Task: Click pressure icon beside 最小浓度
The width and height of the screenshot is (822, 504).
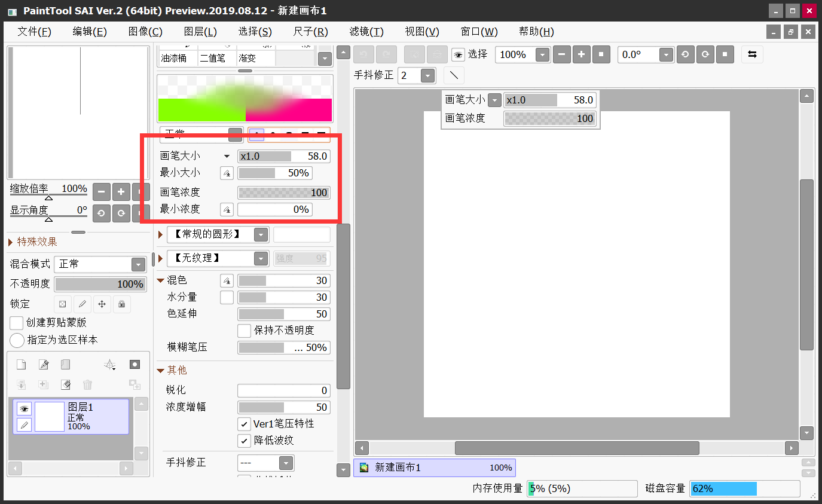Action: tap(227, 210)
